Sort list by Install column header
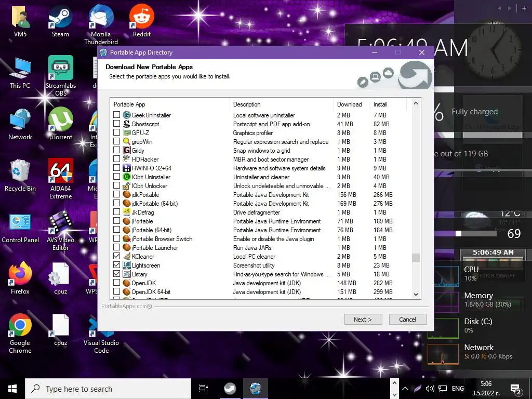The height and width of the screenshot is (399, 532). [388, 104]
